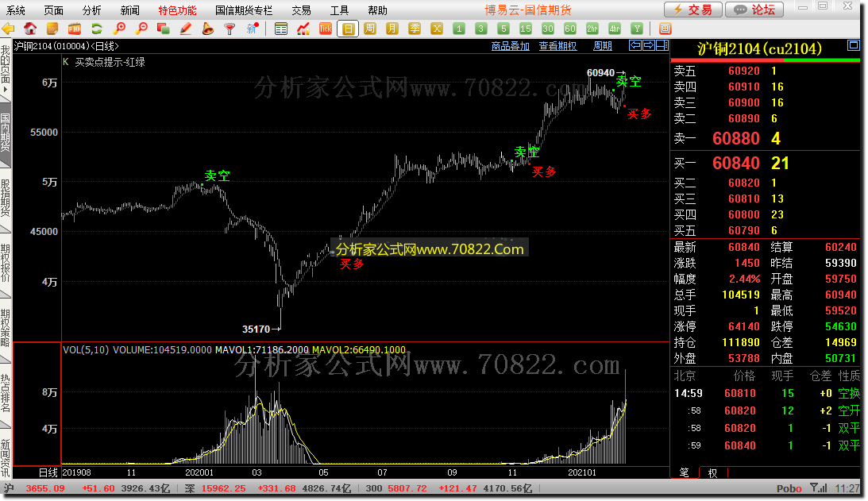Toggle the side panel layout icon above chart

click(x=662, y=45)
